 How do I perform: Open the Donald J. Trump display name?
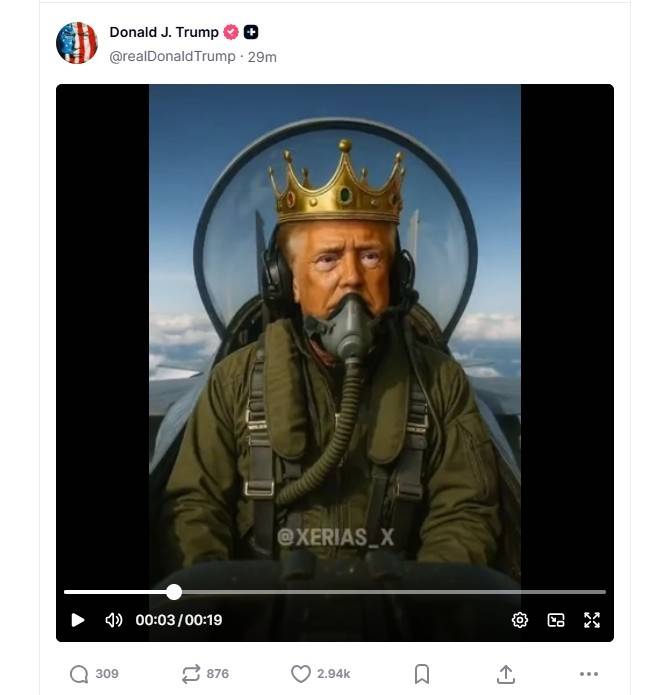(x=164, y=32)
